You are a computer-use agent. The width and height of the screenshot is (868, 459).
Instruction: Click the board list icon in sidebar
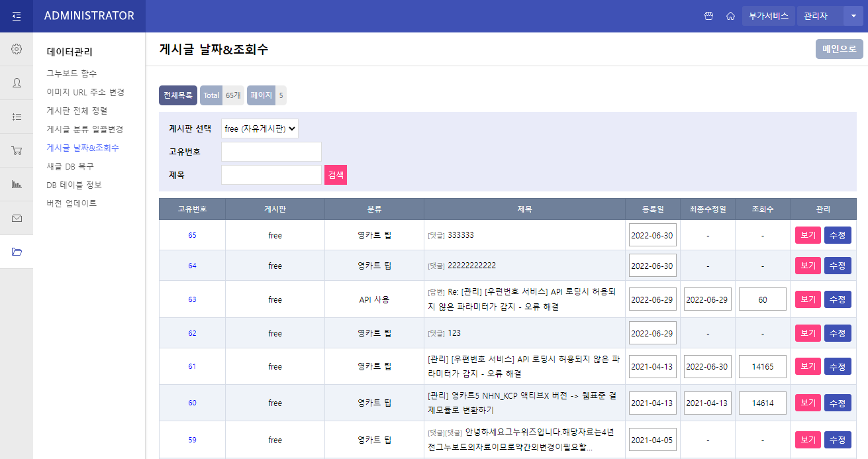tap(17, 117)
